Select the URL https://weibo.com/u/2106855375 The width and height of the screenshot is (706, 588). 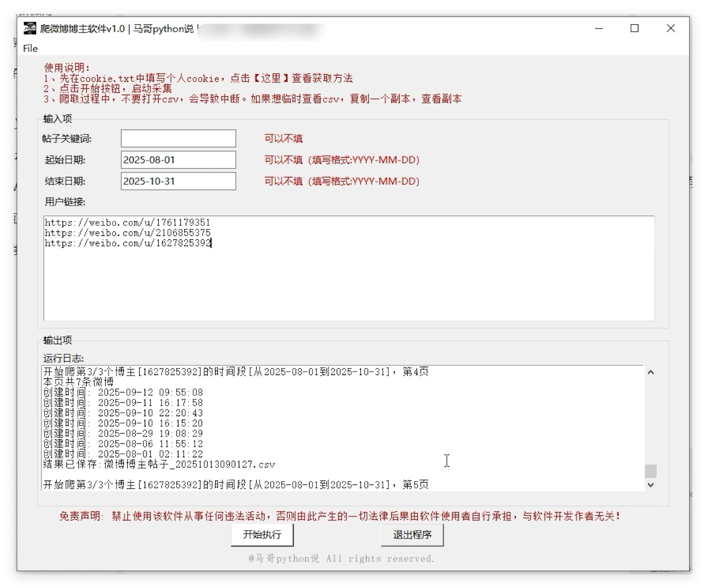127,233
